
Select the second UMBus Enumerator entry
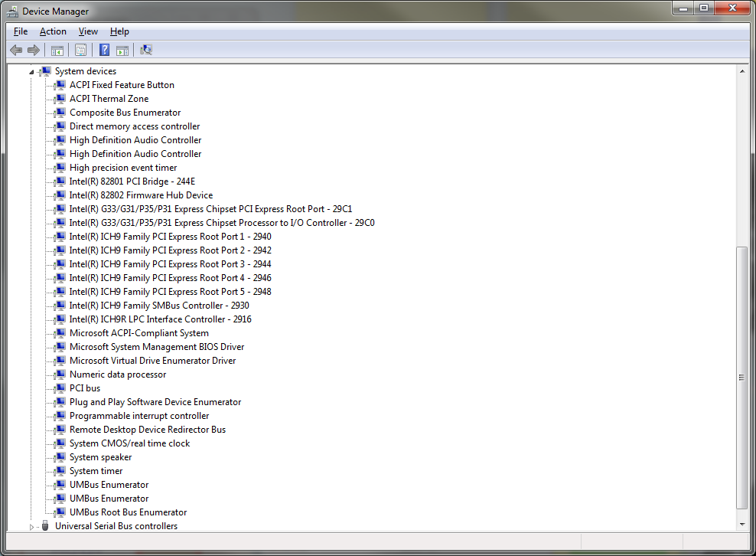pos(109,498)
